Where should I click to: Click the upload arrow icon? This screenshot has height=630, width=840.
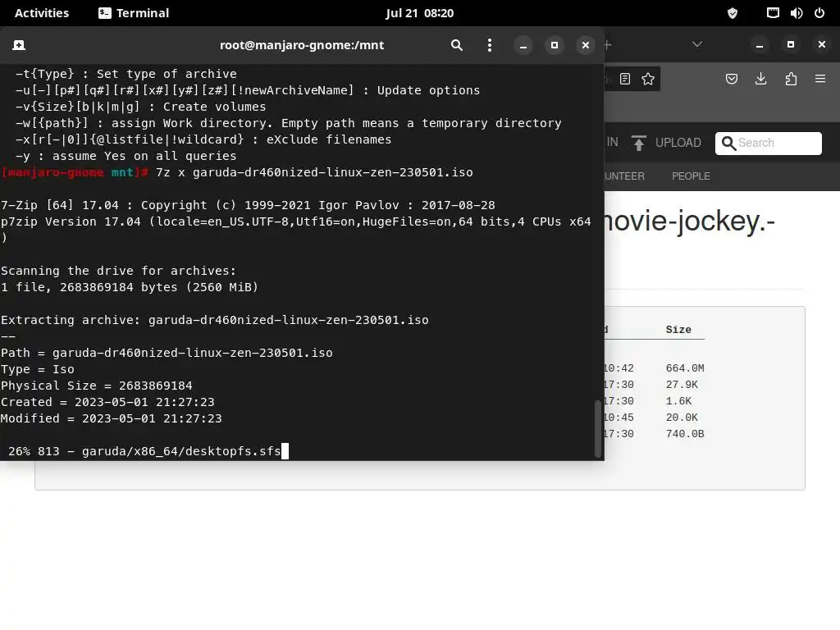point(638,143)
